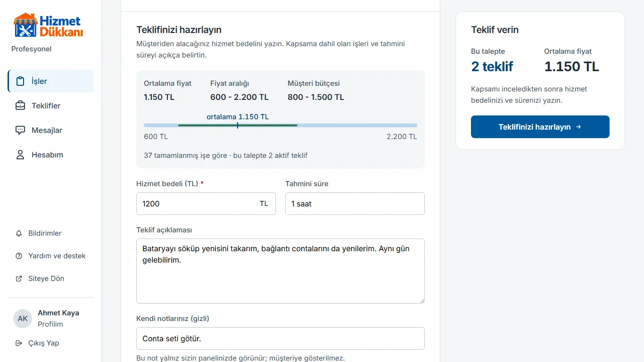Open Hesabım in the sidebar
Image resolution: width=644 pixels, height=362 pixels.
50,155
